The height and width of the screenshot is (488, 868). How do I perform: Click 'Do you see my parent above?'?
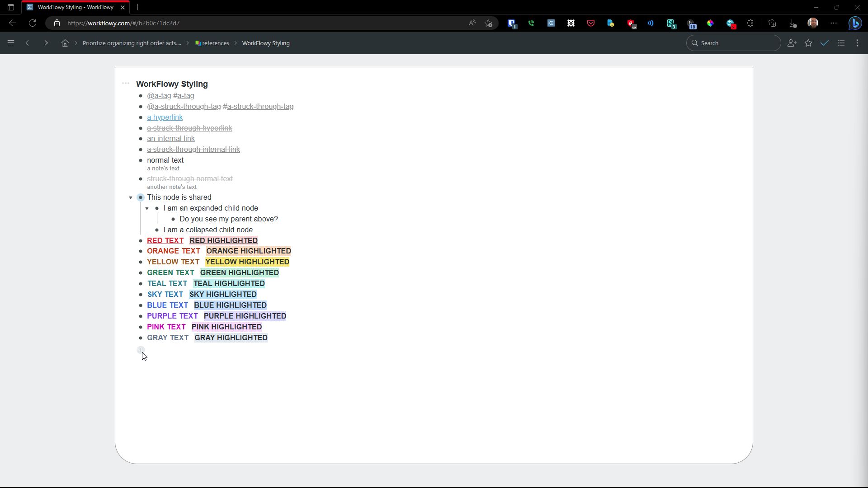tap(229, 219)
